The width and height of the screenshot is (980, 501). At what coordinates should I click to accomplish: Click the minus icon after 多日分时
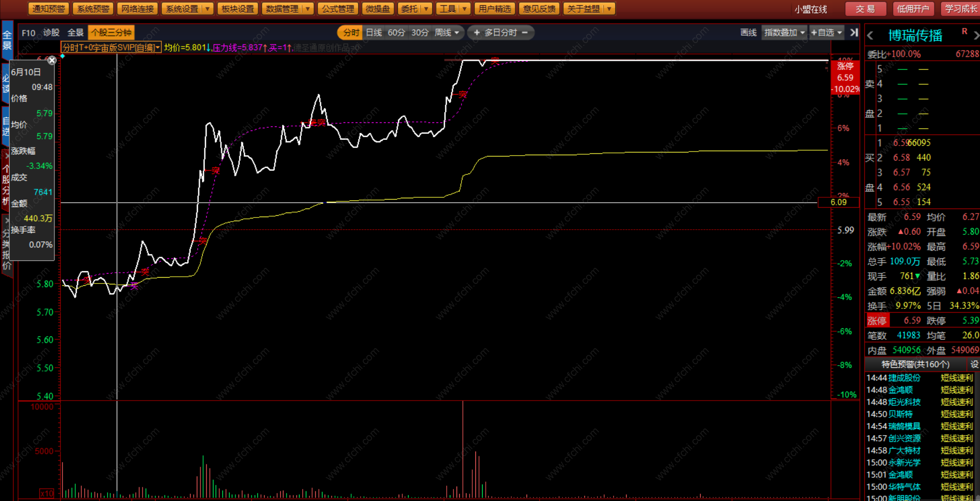pyautogui.click(x=525, y=33)
